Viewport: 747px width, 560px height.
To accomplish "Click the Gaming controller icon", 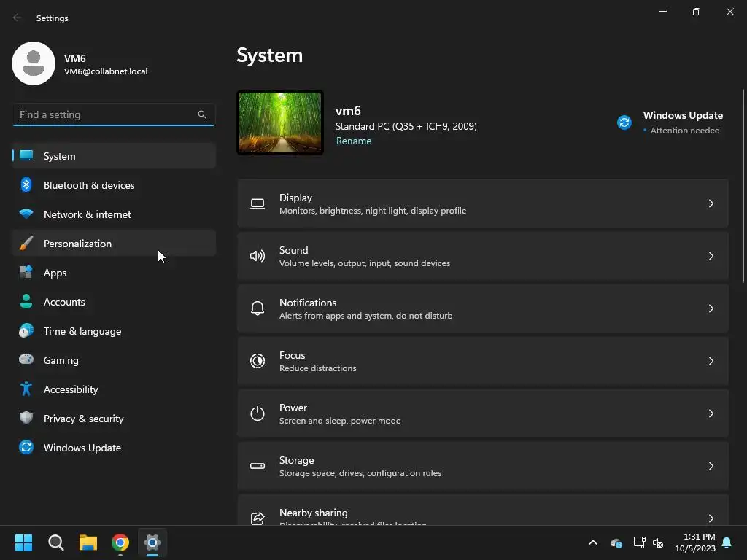I will point(26,359).
